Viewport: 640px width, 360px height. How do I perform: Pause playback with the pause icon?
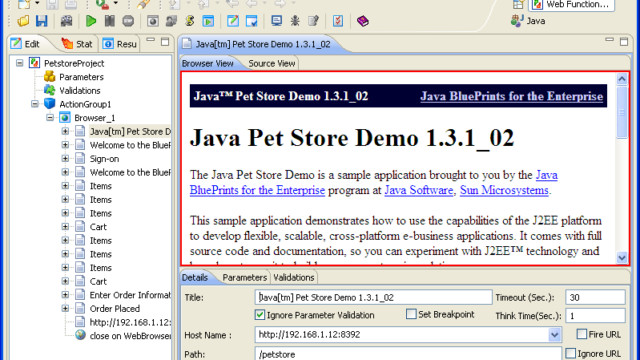click(x=109, y=21)
